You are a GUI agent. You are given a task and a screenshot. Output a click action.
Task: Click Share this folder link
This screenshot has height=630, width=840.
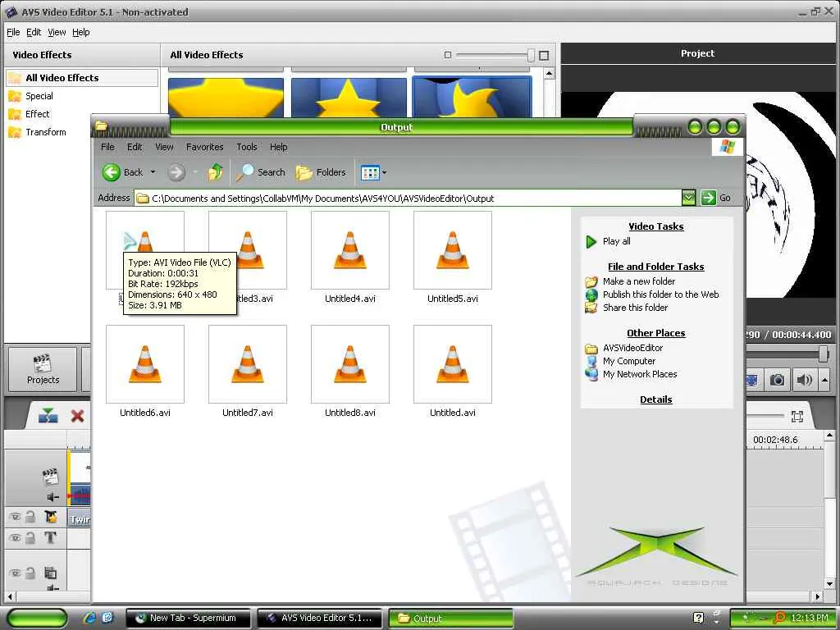tap(635, 308)
